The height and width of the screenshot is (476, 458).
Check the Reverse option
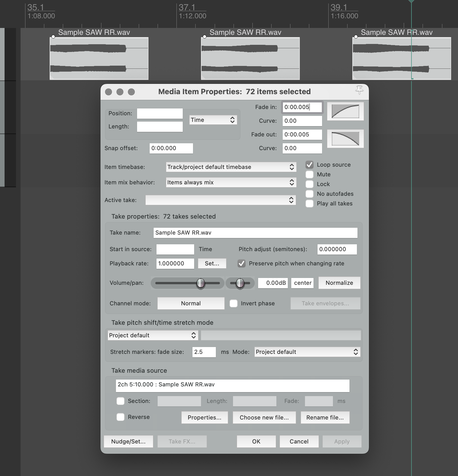120,417
